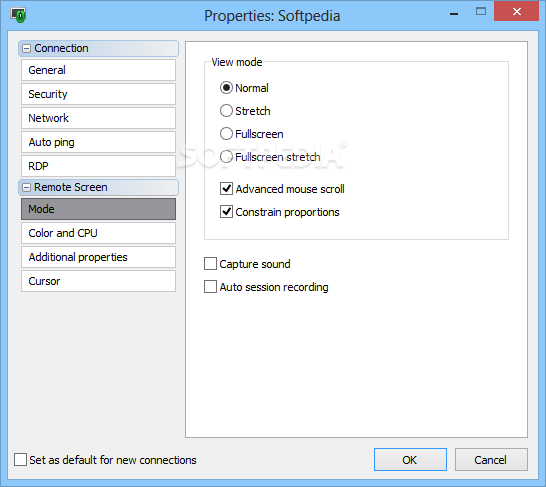
Task: Open the Cursor settings page
Action: point(98,281)
